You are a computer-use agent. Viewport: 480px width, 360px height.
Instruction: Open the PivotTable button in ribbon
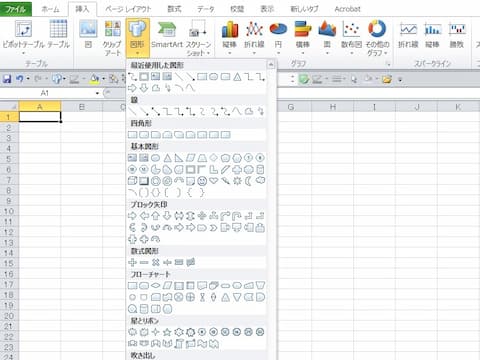coord(23,37)
